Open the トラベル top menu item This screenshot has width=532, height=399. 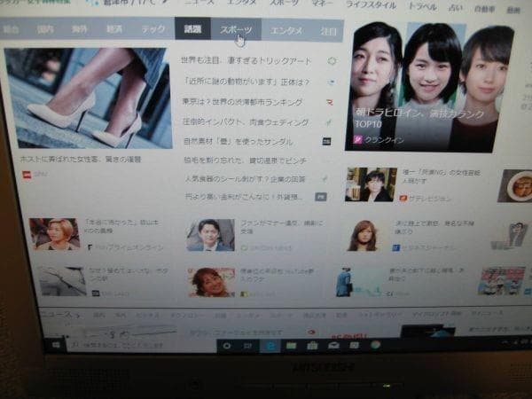[x=422, y=6]
